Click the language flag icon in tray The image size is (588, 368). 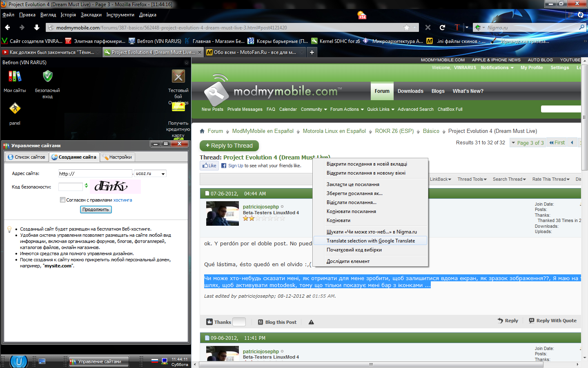(x=155, y=361)
